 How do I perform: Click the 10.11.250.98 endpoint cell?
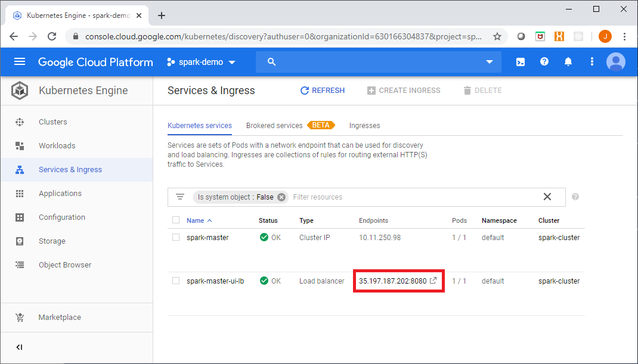(380, 238)
